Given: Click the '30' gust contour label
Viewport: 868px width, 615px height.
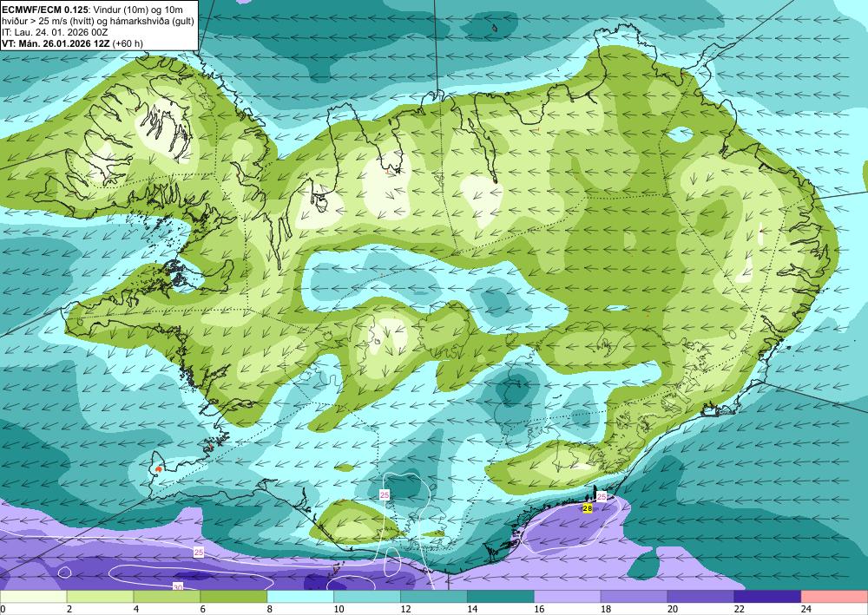Looking at the screenshot, I should pos(178,586).
